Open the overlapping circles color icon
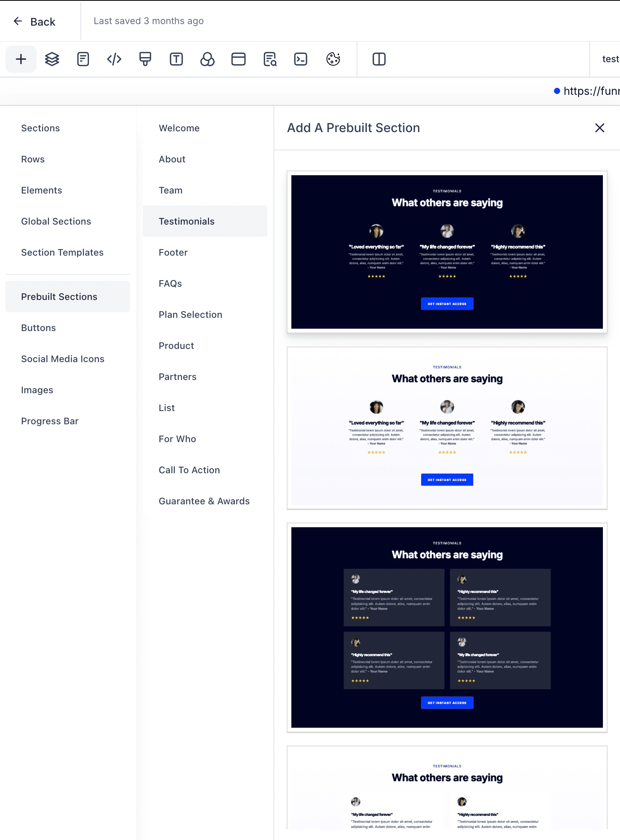Screen dimensions: 620x840 coord(207,59)
